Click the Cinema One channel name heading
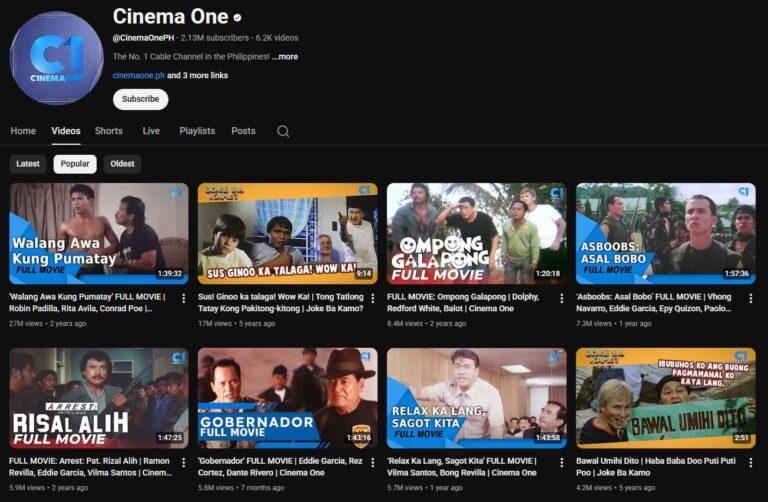This screenshot has height=502, width=768. tap(170, 17)
